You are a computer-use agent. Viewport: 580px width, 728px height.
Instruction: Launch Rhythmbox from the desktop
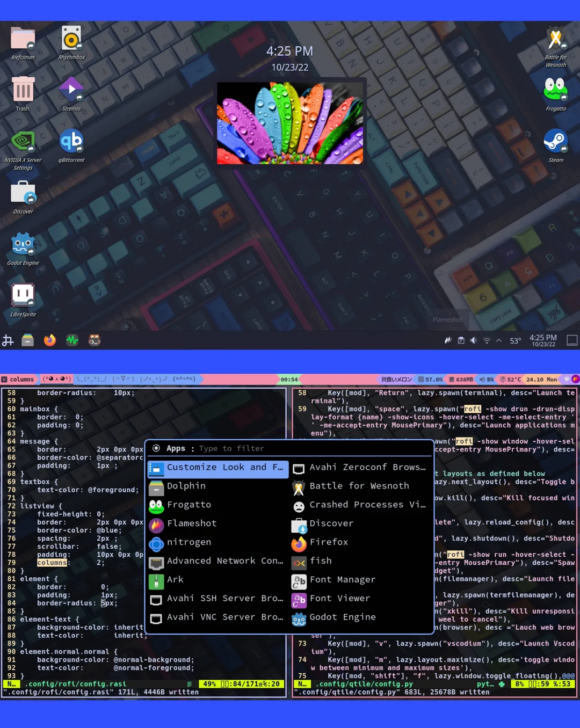click(71, 38)
